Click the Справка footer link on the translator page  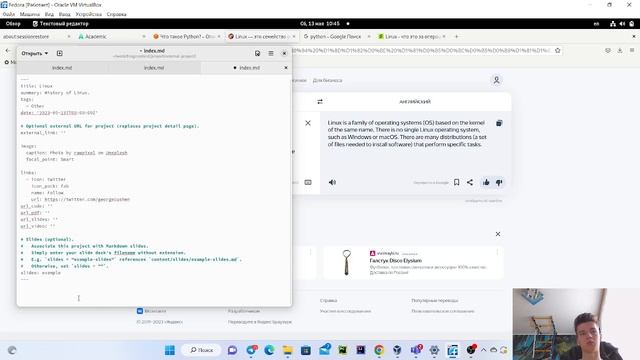[x=329, y=300]
